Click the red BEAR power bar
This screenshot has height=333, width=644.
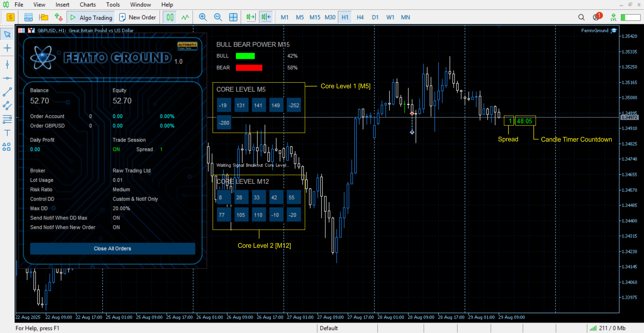coord(249,68)
